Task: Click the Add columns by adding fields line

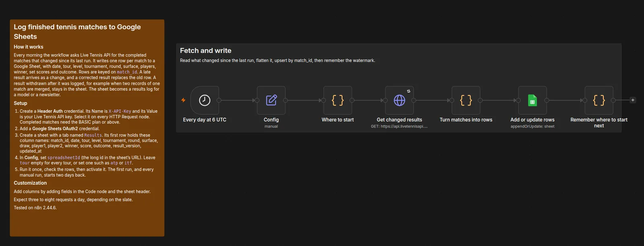Action: 82,192
